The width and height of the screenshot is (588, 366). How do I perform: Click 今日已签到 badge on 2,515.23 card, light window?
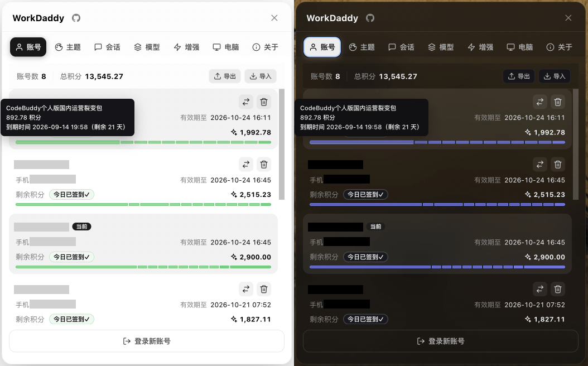coord(71,194)
